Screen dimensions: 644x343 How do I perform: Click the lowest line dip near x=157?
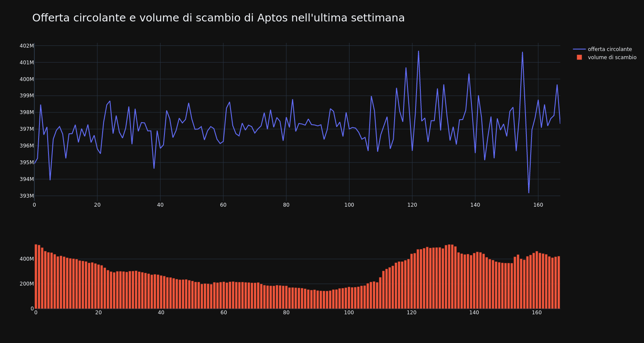coord(529,193)
